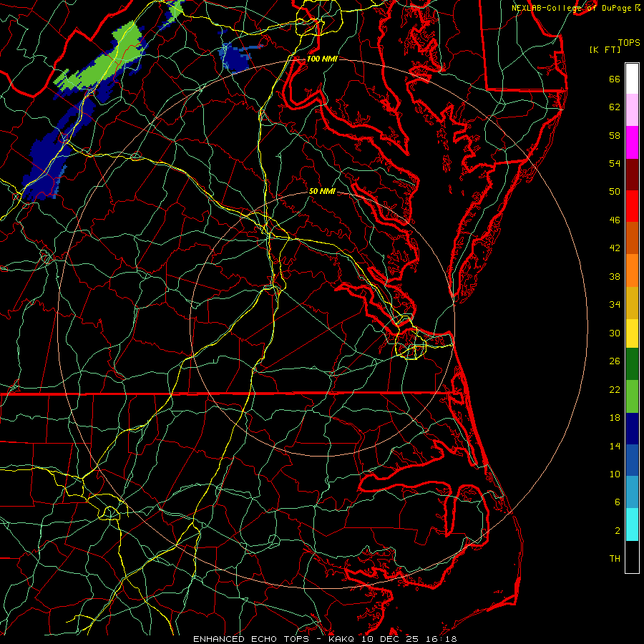Image resolution: width=644 pixels, height=644 pixels.
Task: Click the legend value '18'
Action: tap(615, 417)
